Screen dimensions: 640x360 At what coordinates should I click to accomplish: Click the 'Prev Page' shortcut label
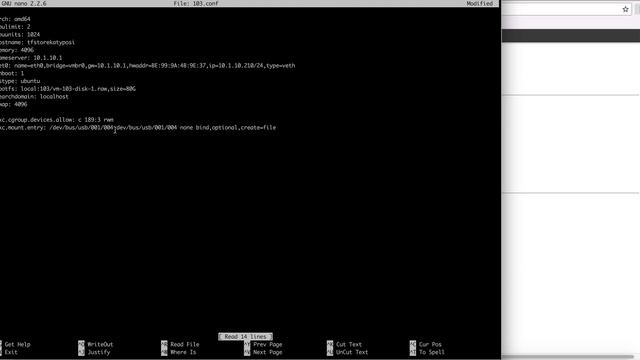pos(267,344)
